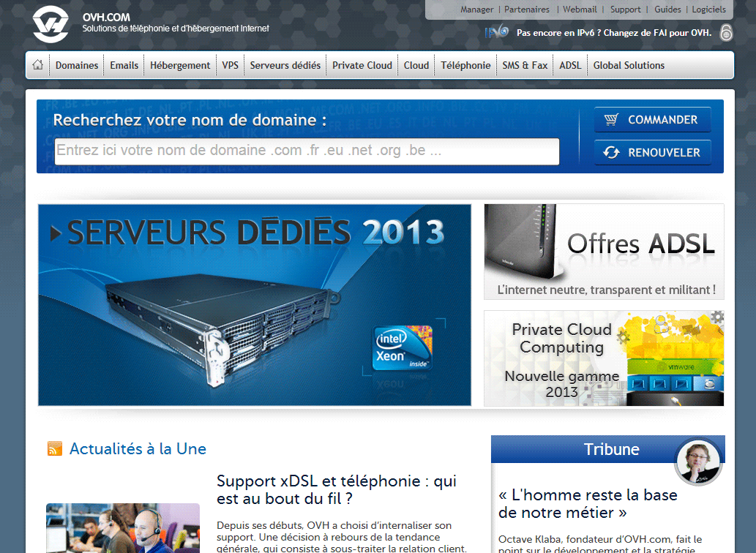Viewport: 756px width, 553px height.
Task: Open the Emails menu
Action: [x=124, y=65]
